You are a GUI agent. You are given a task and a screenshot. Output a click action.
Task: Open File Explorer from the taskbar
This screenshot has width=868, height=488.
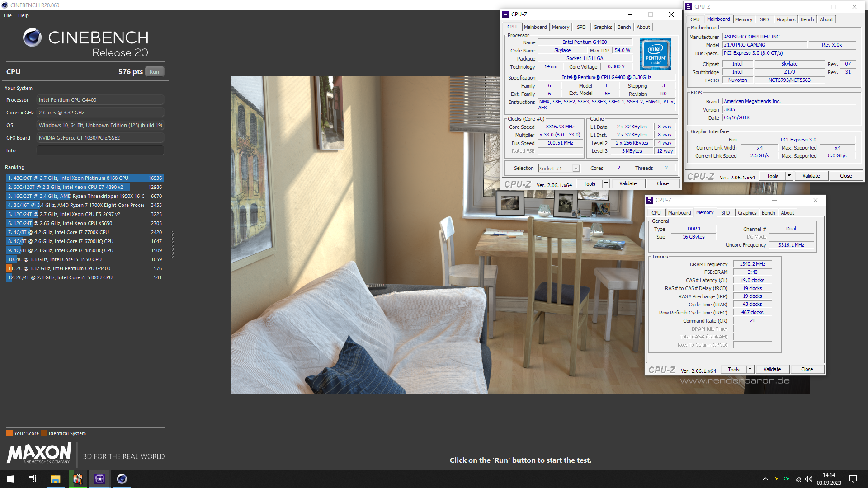coord(55,479)
